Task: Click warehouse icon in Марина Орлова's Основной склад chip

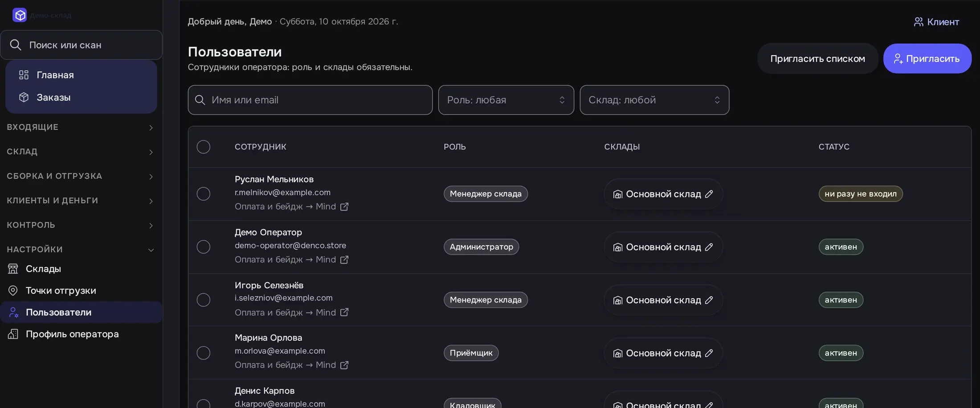Action: (x=618, y=353)
